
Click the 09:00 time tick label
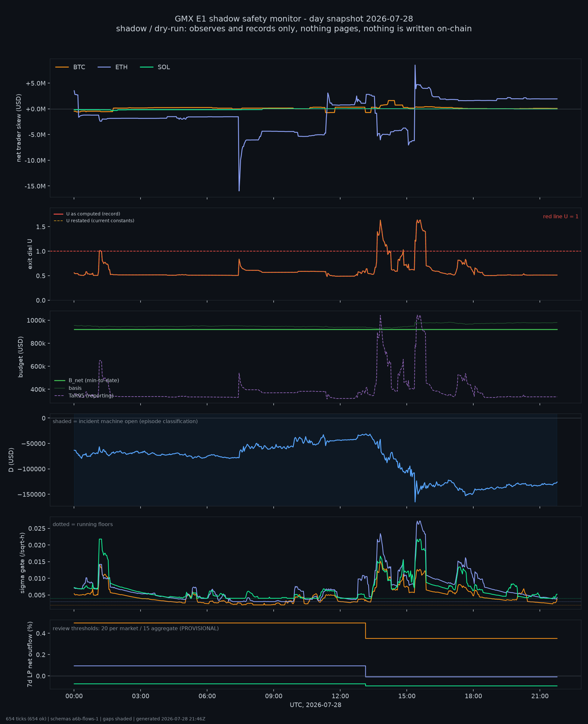[274, 696]
